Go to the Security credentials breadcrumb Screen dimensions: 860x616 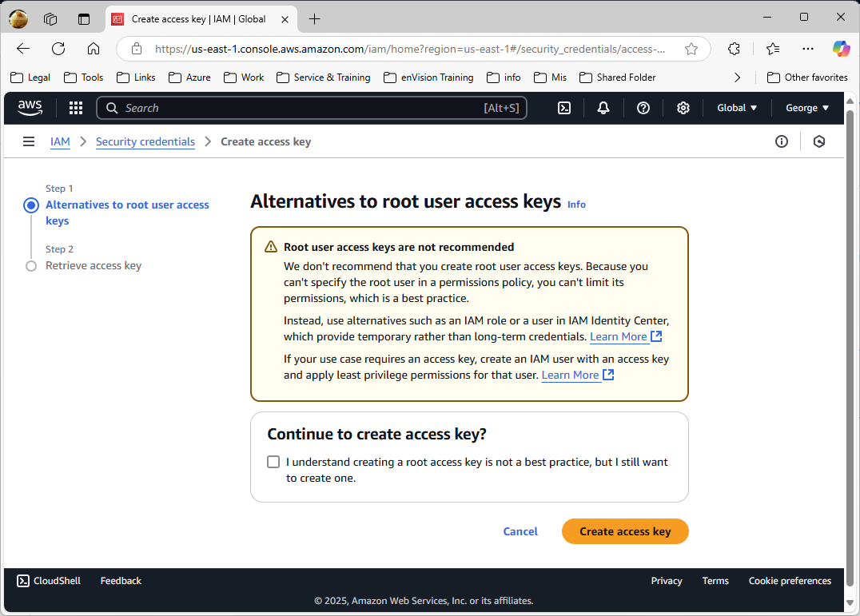point(145,141)
